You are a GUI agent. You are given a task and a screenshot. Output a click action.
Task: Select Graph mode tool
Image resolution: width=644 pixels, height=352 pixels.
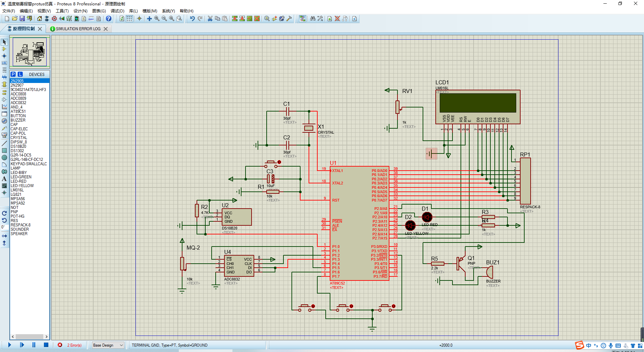[x=4, y=106]
